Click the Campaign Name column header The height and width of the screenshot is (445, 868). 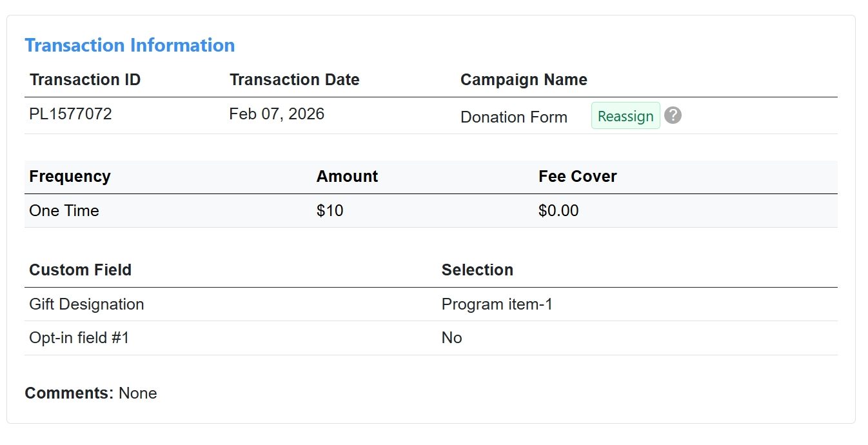click(x=524, y=80)
